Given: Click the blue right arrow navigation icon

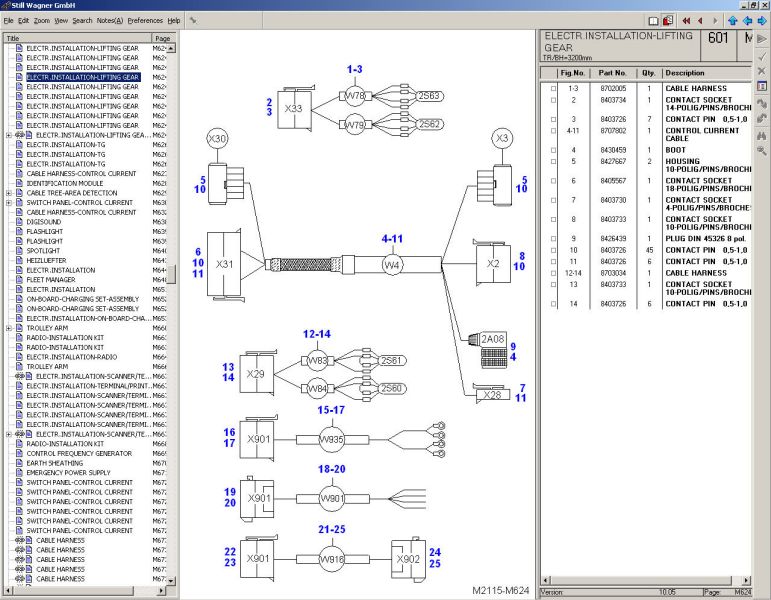Looking at the screenshot, I should point(763,20).
